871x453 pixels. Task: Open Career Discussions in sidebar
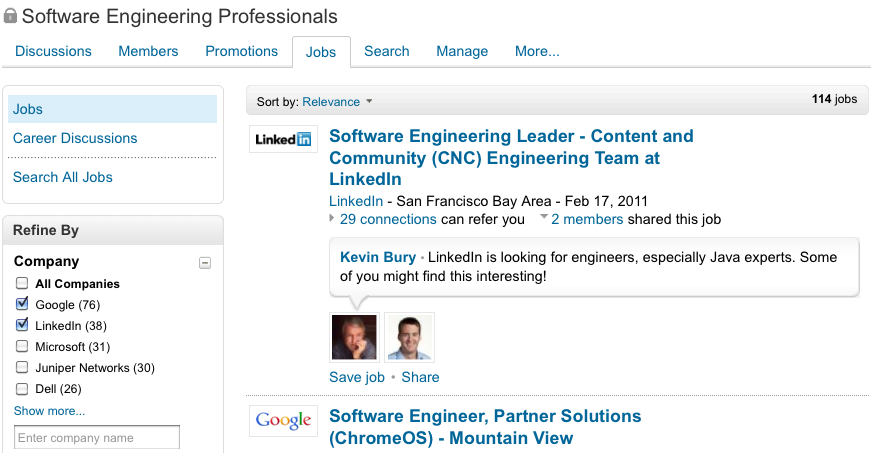[75, 138]
